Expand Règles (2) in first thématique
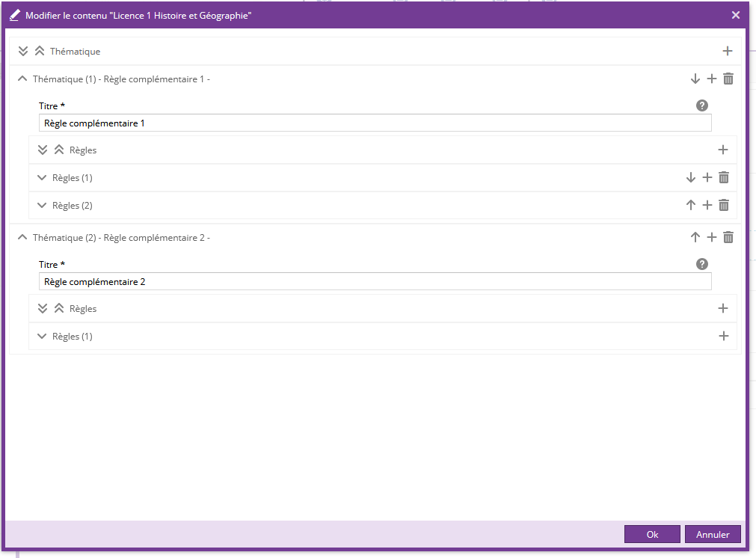The width and height of the screenshot is (756, 558). tap(42, 205)
